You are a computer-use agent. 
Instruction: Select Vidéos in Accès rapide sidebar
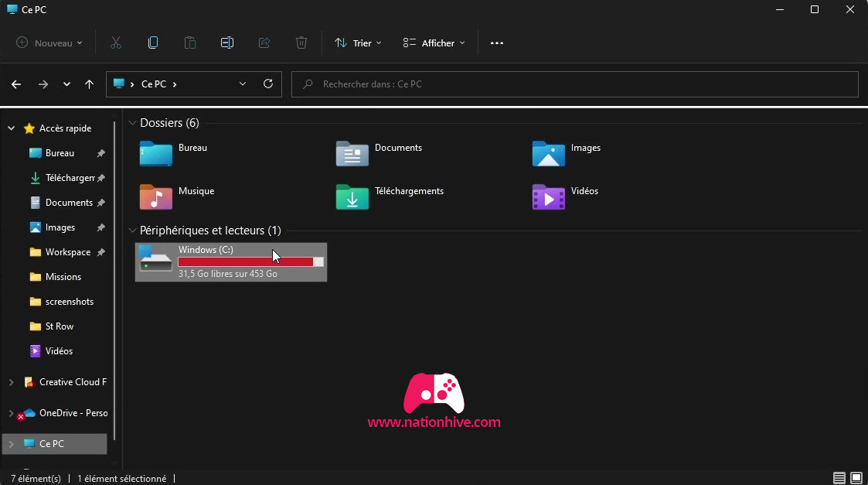[x=59, y=351]
